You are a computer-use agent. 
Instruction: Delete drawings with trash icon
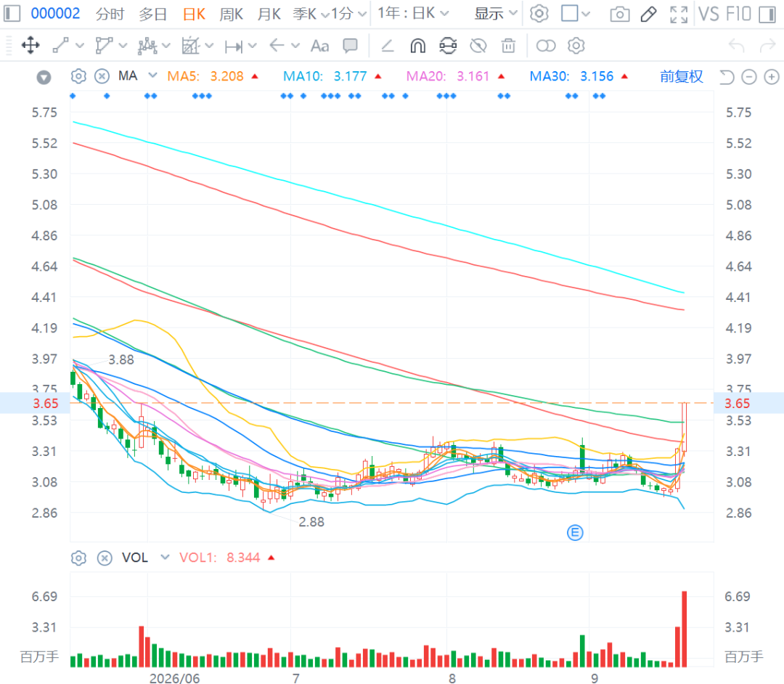[x=508, y=46]
